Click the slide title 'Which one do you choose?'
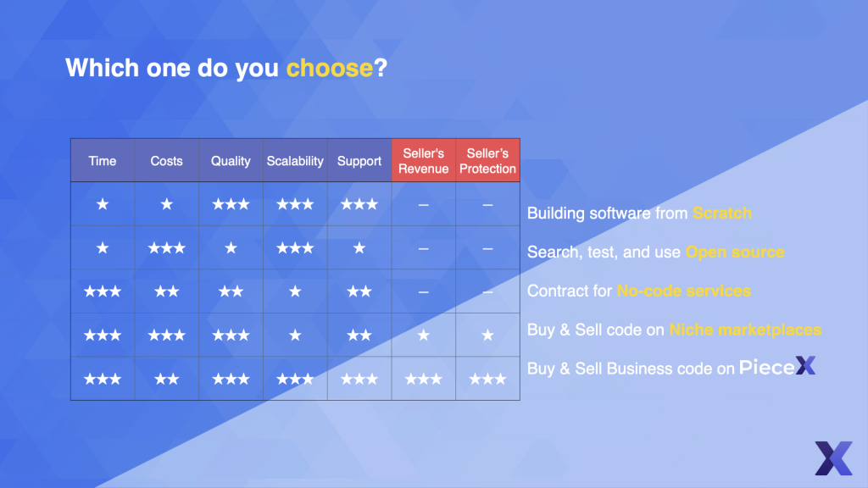The width and height of the screenshot is (868, 488). pos(226,68)
